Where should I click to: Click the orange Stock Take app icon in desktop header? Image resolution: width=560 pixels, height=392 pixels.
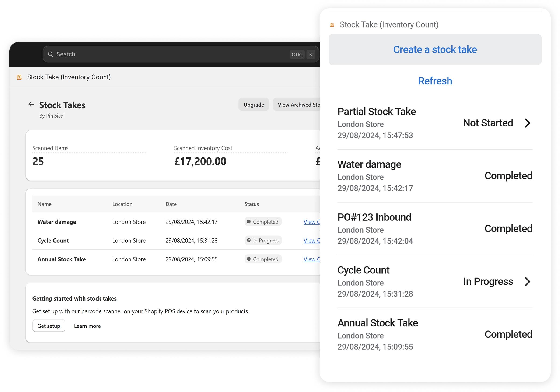coord(20,77)
